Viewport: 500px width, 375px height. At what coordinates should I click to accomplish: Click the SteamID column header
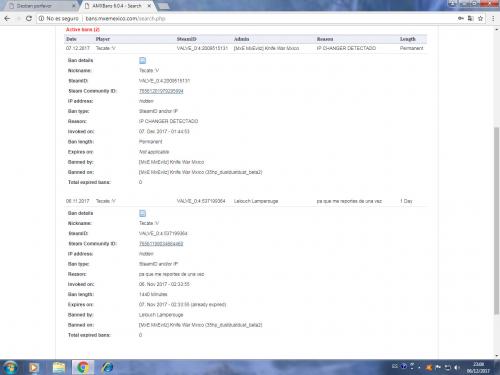(186, 39)
